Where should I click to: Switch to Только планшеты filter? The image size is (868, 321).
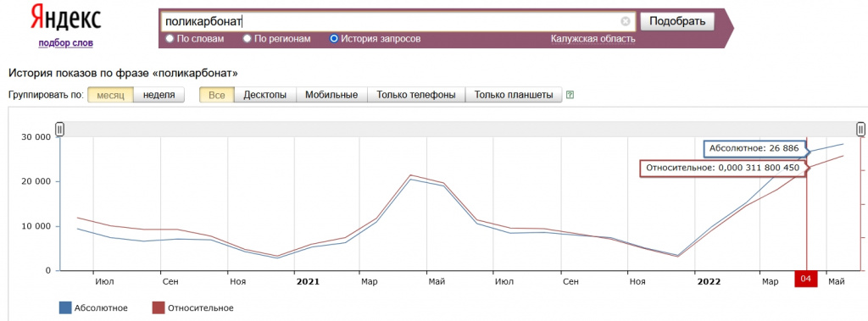click(x=514, y=95)
